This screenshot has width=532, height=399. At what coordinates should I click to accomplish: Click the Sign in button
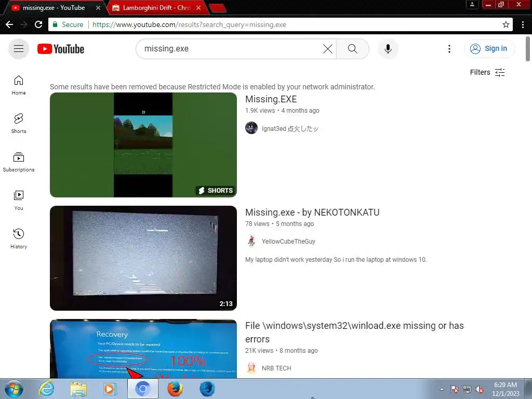489,48
